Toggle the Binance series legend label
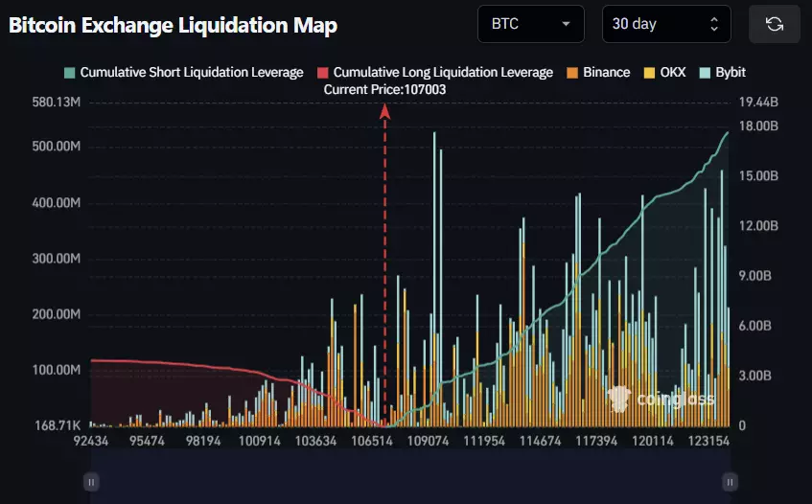 coord(606,72)
